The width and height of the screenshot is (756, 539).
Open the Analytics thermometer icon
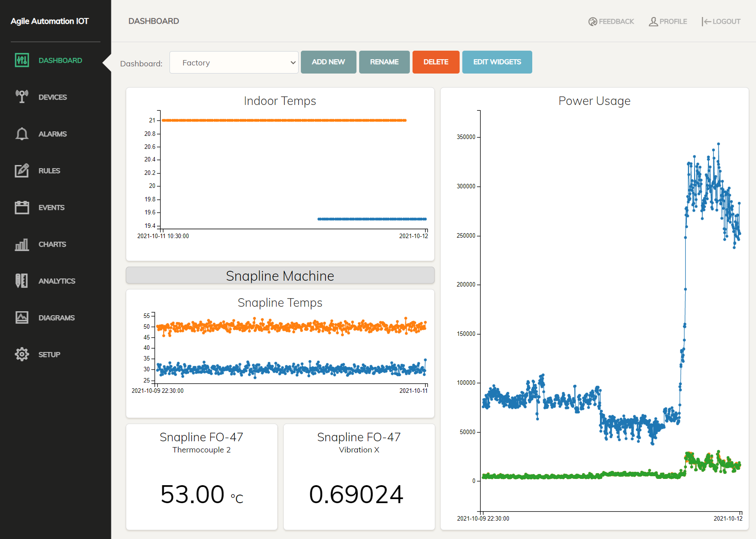[x=22, y=281]
